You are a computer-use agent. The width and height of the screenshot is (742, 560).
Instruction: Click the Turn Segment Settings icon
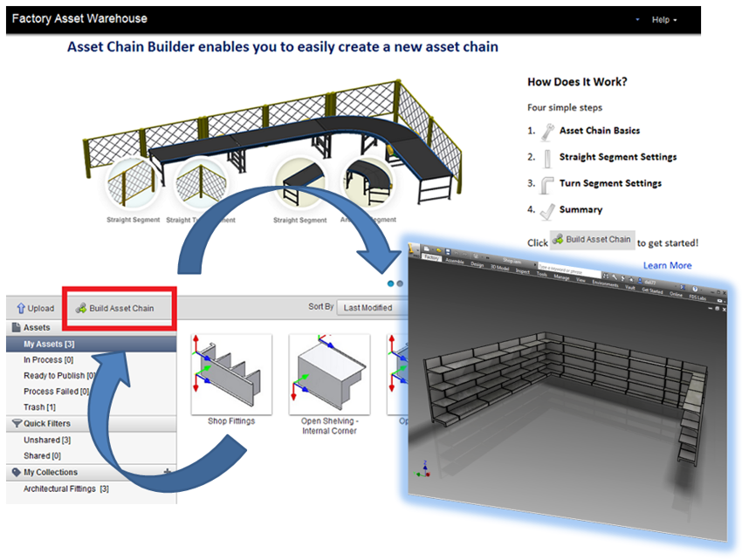click(x=547, y=185)
